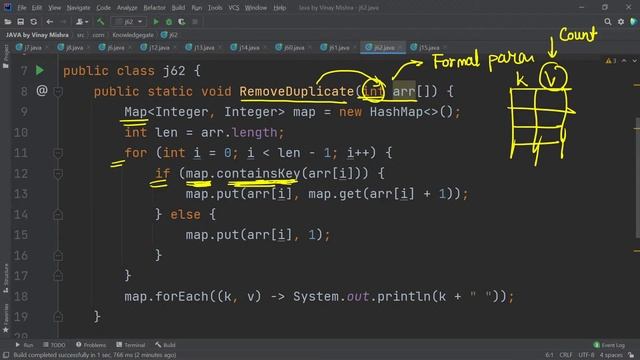This screenshot has height=360, width=640.
Task: Open the VCS menu
Action: coord(233,8)
